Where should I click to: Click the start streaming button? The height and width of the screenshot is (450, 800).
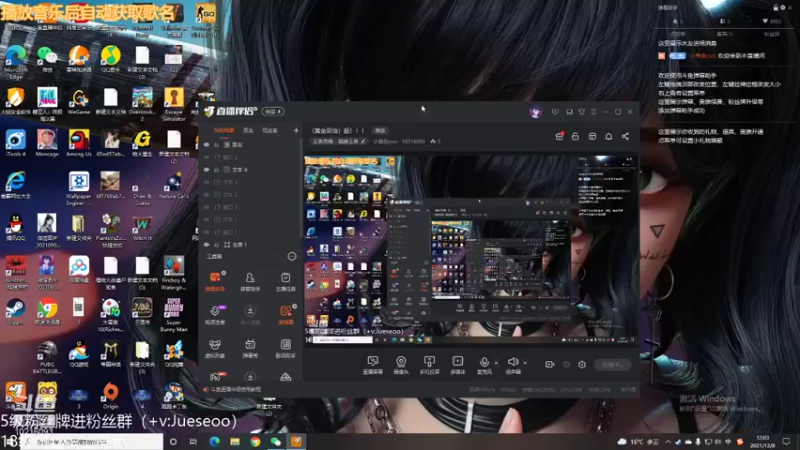pyautogui.click(x=613, y=365)
